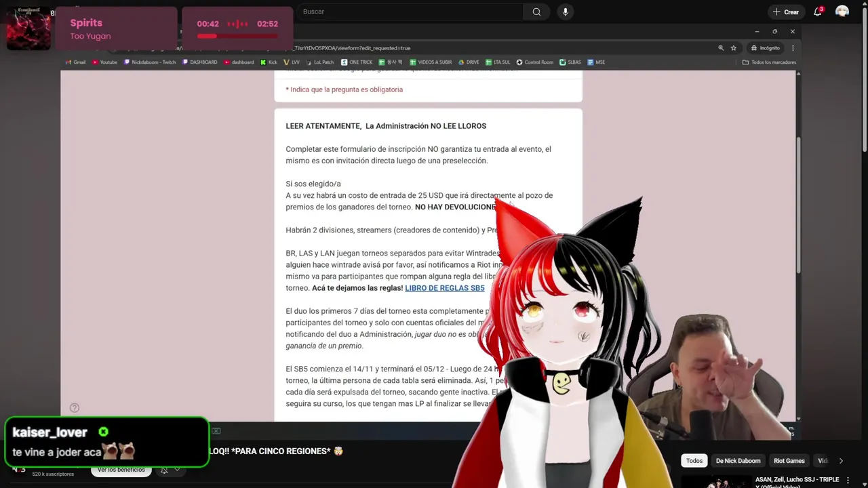
Task: Open the Todos los marcadores folder
Action: 769,62
